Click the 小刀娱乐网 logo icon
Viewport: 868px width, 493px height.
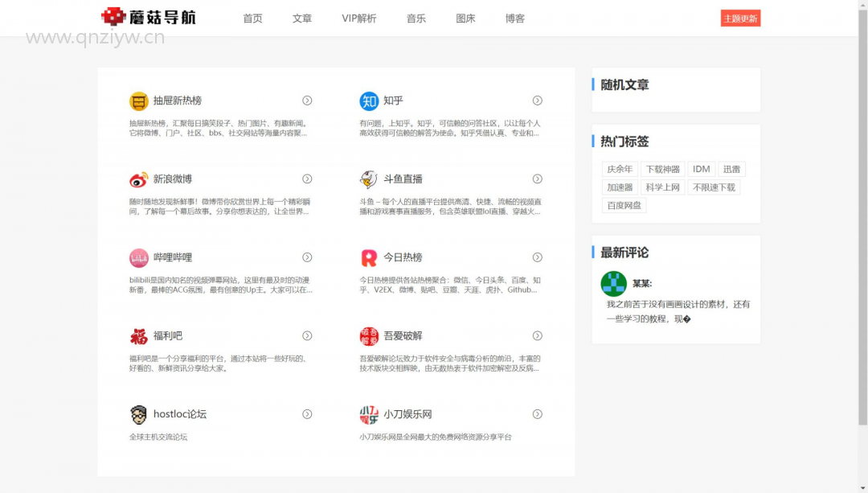click(x=369, y=414)
